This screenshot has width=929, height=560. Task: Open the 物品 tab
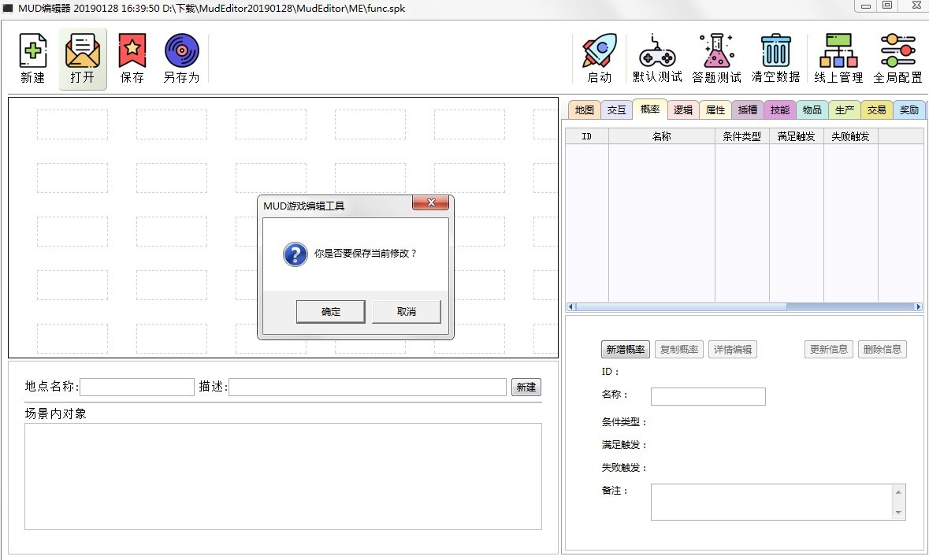coord(811,109)
